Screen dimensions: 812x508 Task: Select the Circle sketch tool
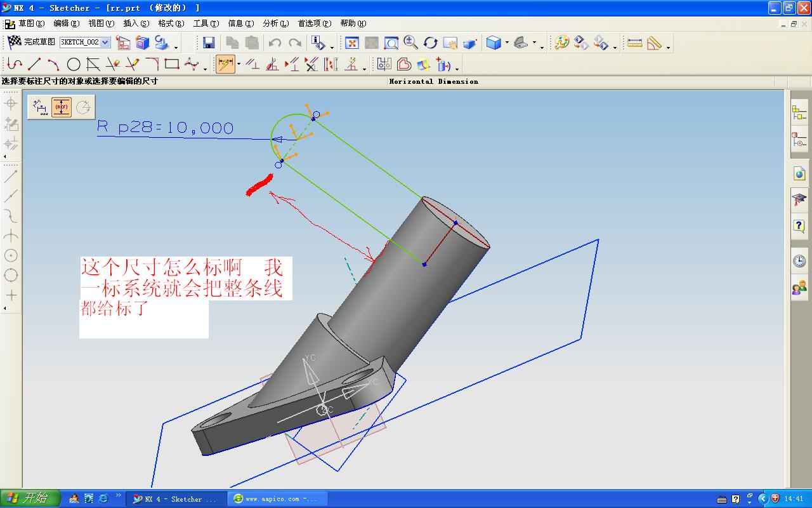coord(74,64)
